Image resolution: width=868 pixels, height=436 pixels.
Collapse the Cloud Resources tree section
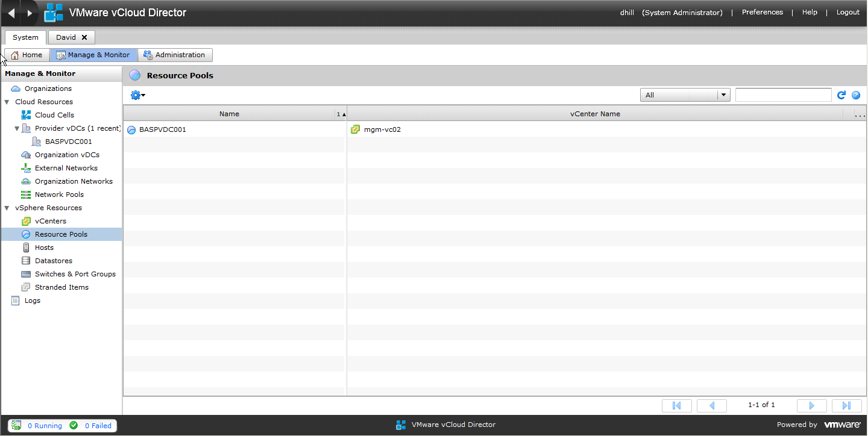pos(7,102)
